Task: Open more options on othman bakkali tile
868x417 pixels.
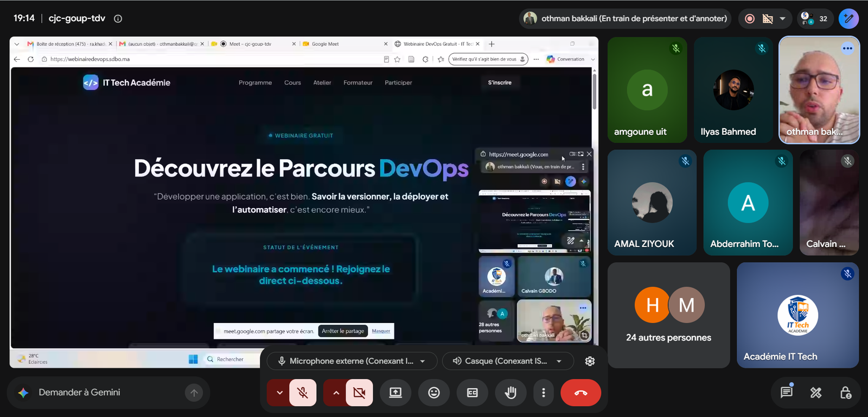Action: (x=847, y=48)
